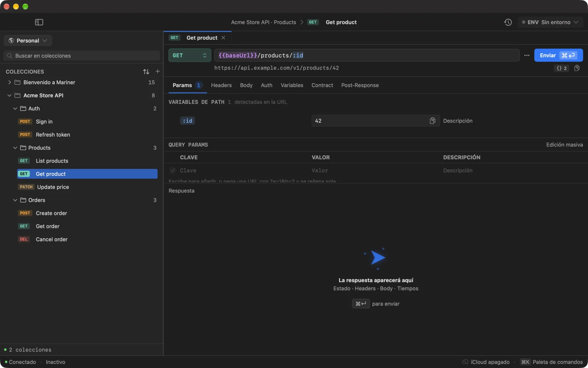Viewport: 588px width, 368px height.
Task: Click the Conectado status indicator
Action: (20, 362)
